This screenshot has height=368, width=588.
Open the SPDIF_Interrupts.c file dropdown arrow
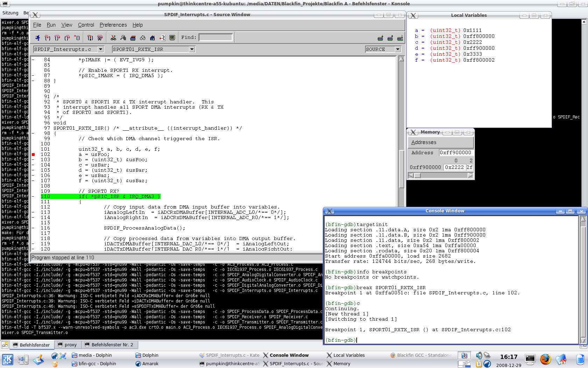101,49
